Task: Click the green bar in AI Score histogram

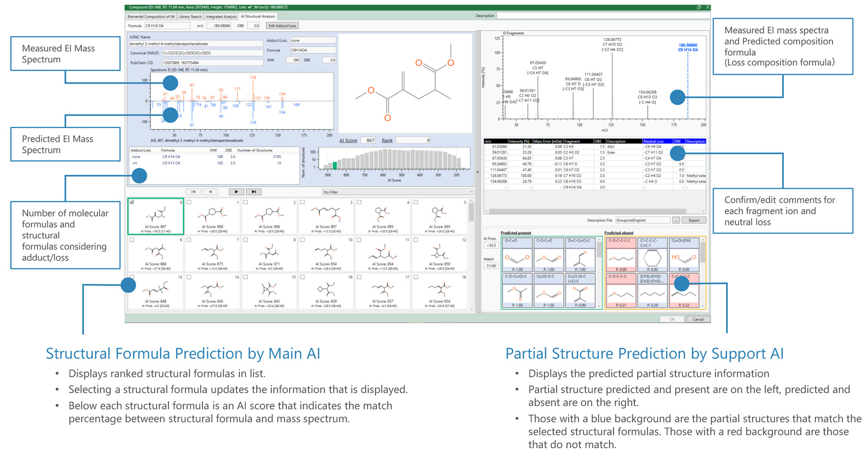Action: coord(335,166)
